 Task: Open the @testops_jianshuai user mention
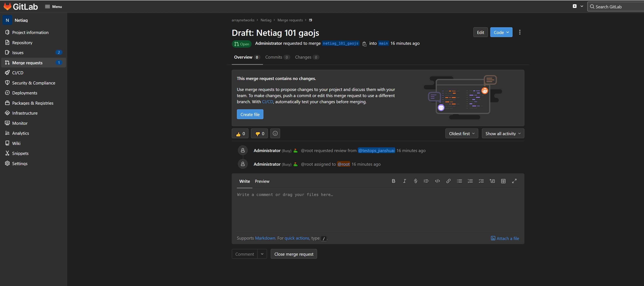[x=376, y=150]
